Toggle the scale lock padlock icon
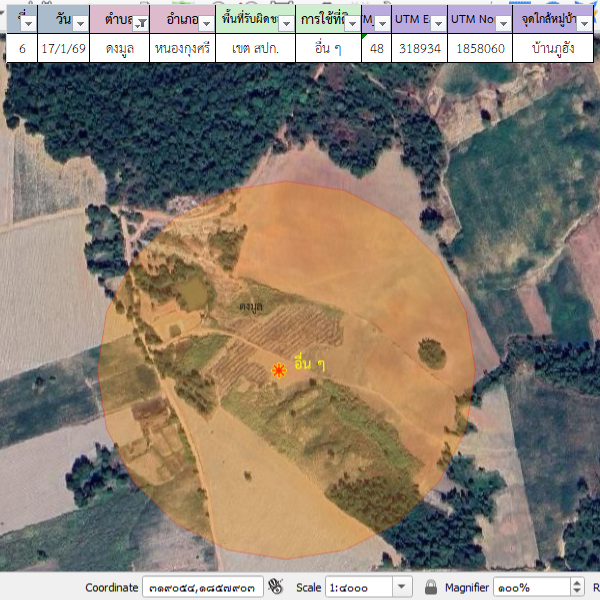The image size is (600, 600). (431, 587)
